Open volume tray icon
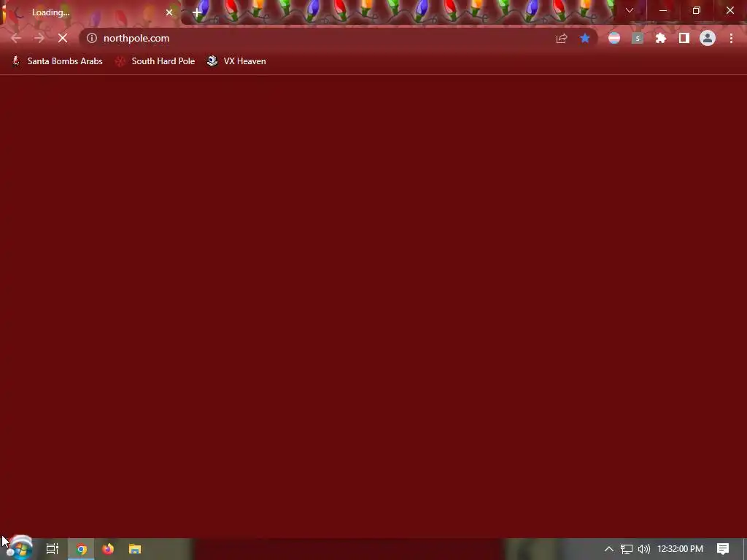 644,549
